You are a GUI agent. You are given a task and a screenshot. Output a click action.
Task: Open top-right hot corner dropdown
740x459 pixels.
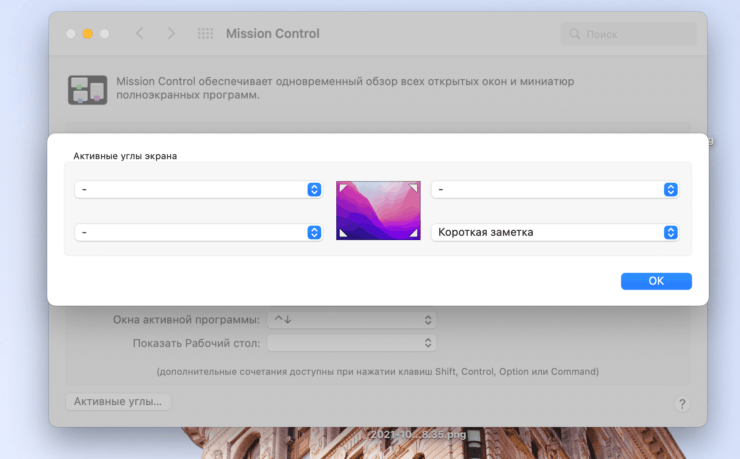click(x=555, y=190)
